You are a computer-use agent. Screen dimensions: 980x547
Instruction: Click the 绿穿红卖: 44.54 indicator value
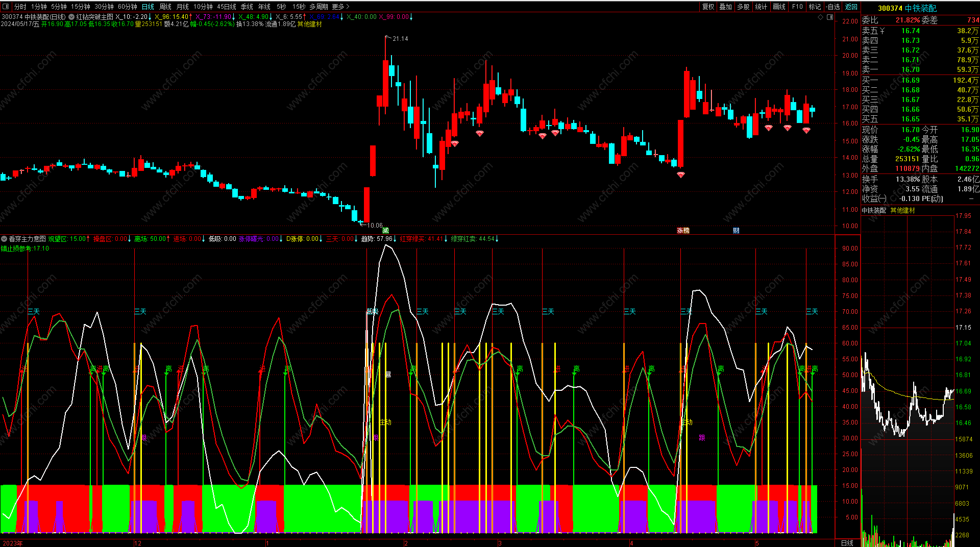tap(473, 239)
